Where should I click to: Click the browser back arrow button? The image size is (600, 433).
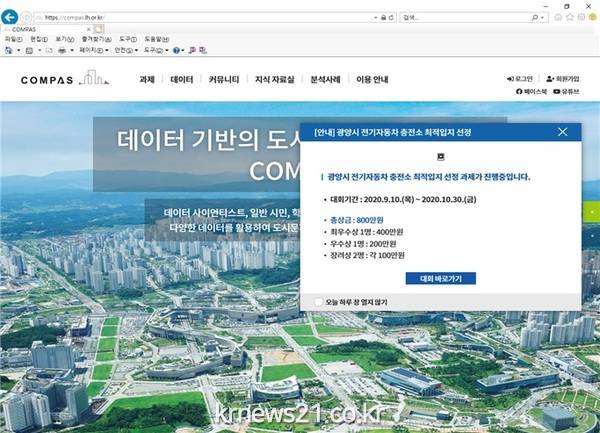coord(10,18)
